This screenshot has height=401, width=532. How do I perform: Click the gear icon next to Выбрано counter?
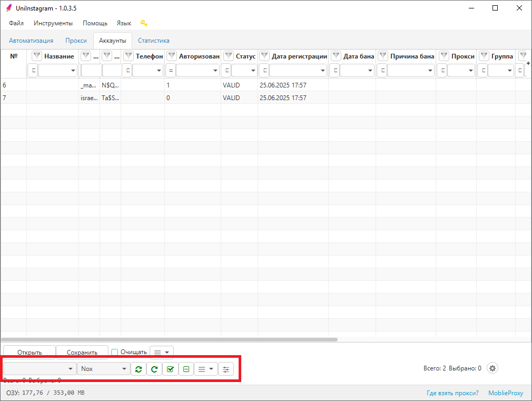(x=492, y=368)
